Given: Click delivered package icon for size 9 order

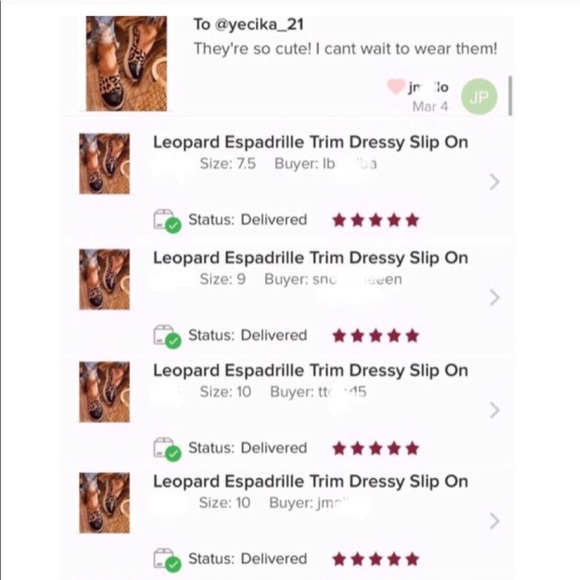Looking at the screenshot, I should 167,337.
